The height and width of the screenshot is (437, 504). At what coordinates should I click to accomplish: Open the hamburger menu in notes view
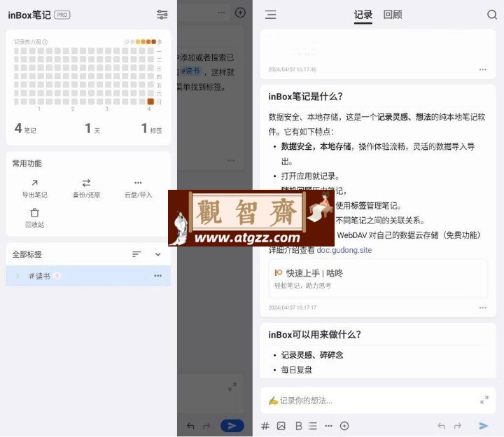[270, 15]
